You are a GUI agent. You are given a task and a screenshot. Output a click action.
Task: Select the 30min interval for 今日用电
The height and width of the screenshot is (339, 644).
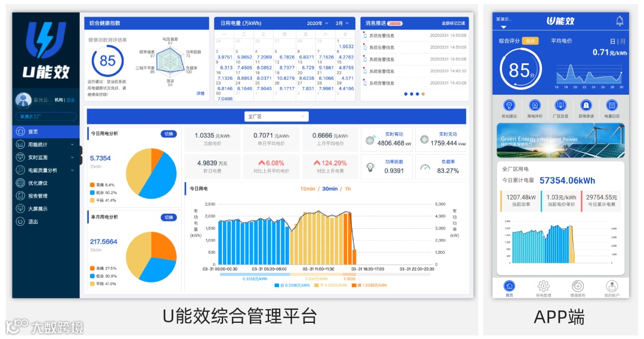330,189
